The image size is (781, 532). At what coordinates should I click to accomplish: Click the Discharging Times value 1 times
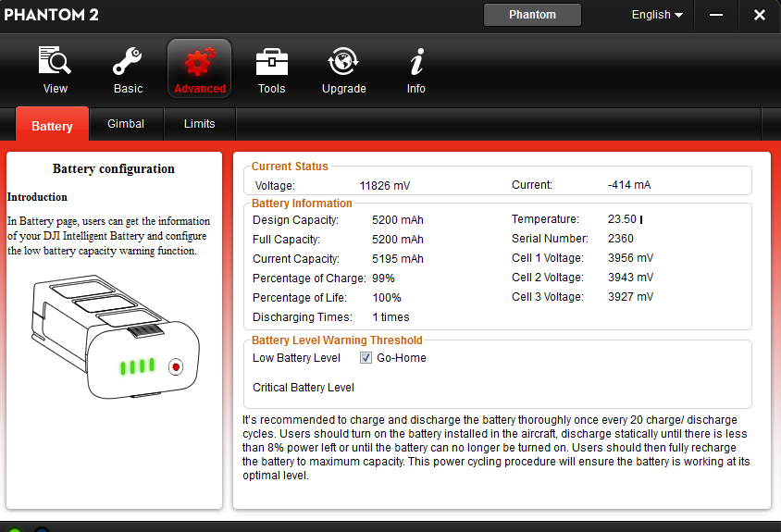point(390,317)
